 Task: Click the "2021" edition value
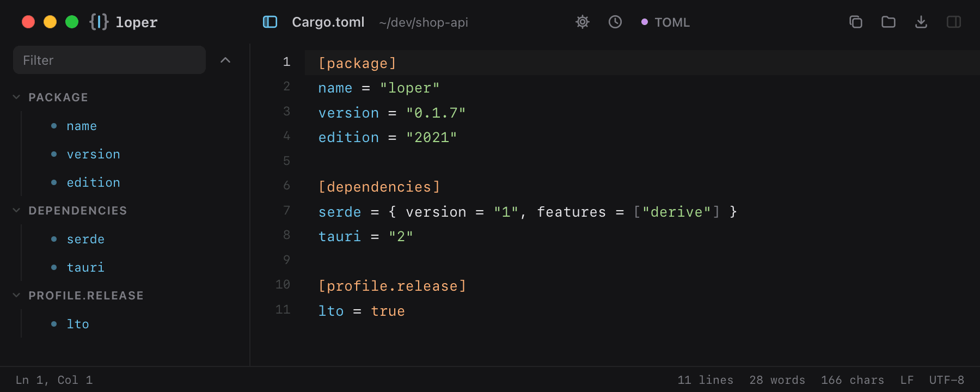[x=432, y=137]
